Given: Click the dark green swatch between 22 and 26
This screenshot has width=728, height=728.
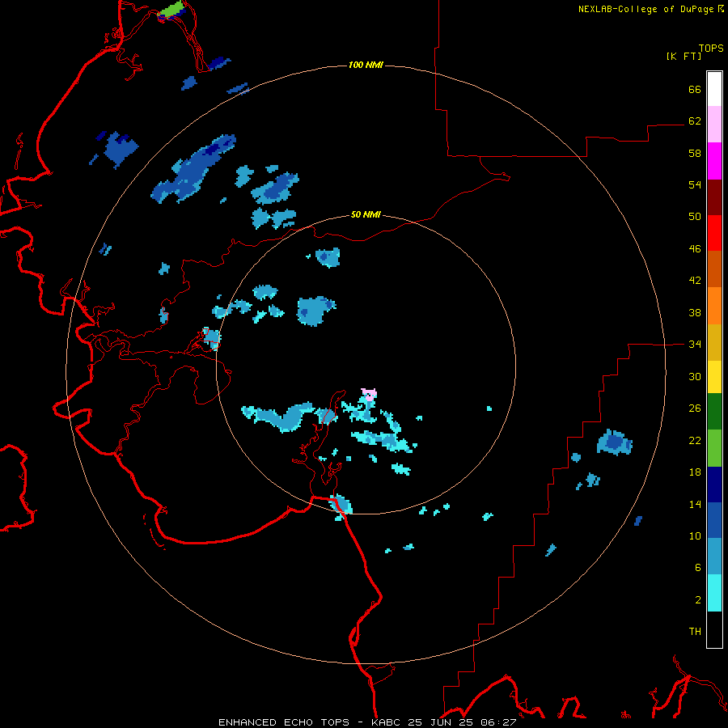Looking at the screenshot, I should tap(714, 412).
